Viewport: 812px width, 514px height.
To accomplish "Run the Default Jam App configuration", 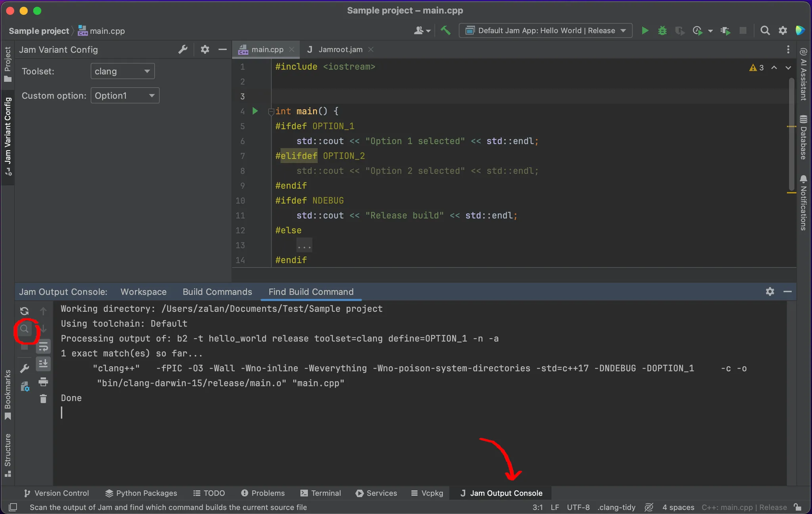I will (645, 31).
